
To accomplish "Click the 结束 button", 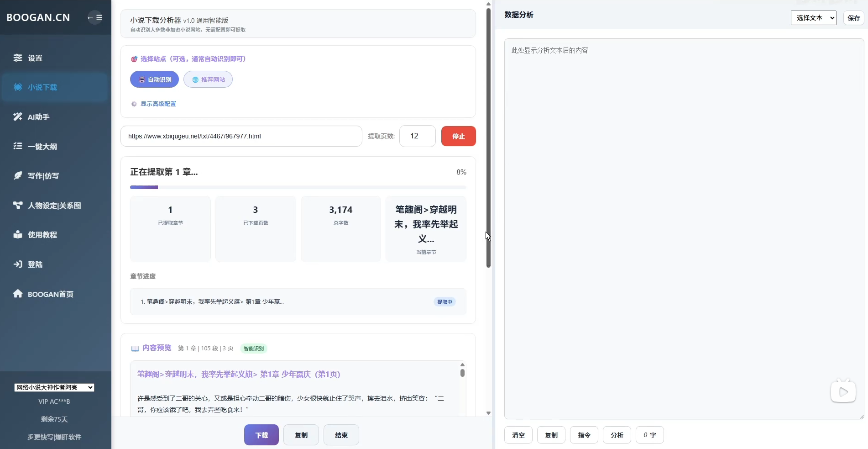I will (x=341, y=435).
